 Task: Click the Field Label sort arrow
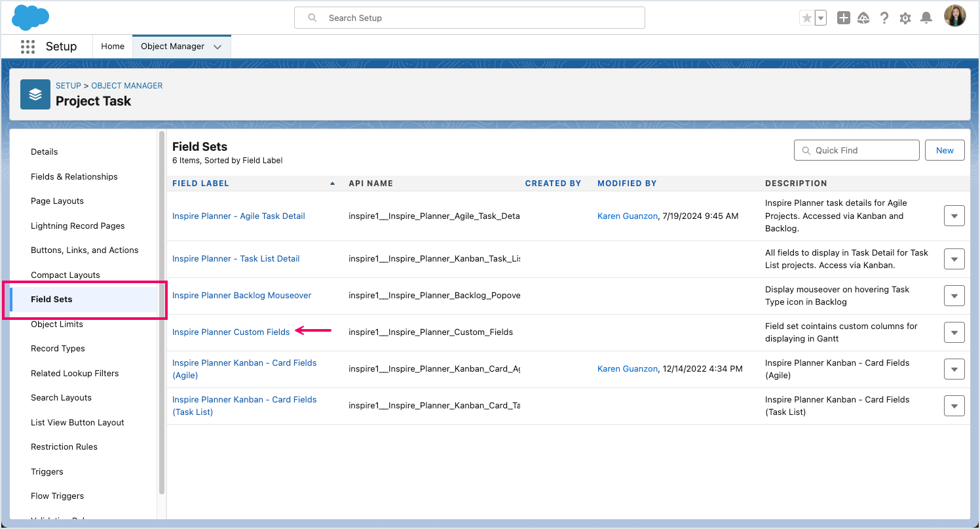[332, 184]
